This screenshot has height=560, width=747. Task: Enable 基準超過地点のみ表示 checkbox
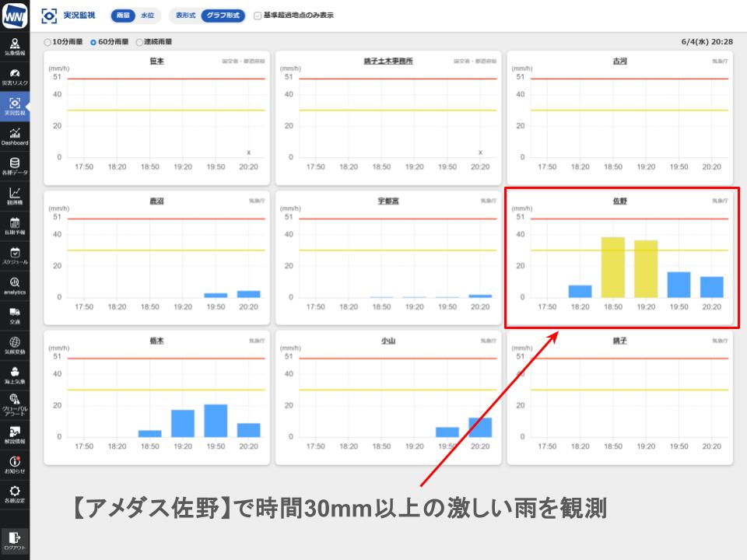(x=258, y=16)
